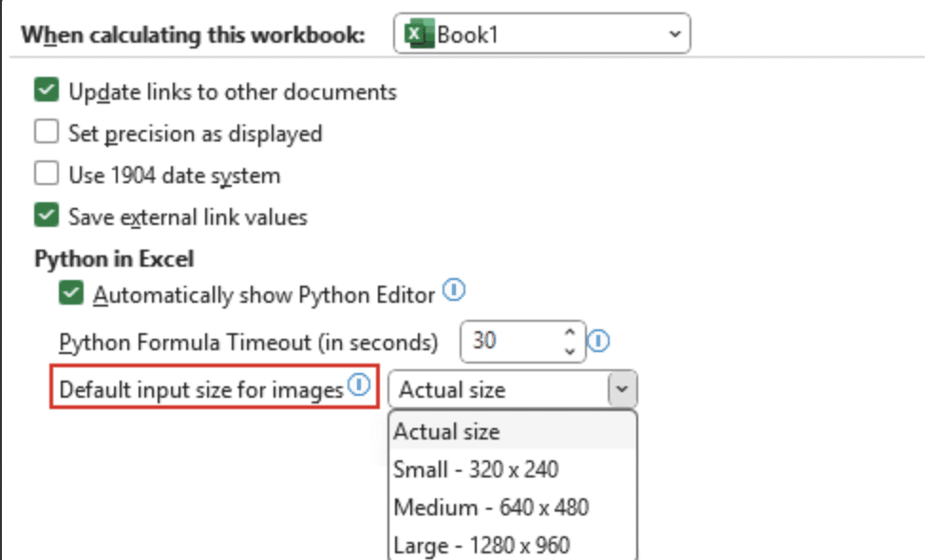Uncheck Update links to other documents
Screen dimensions: 925x560
[x=47, y=91]
